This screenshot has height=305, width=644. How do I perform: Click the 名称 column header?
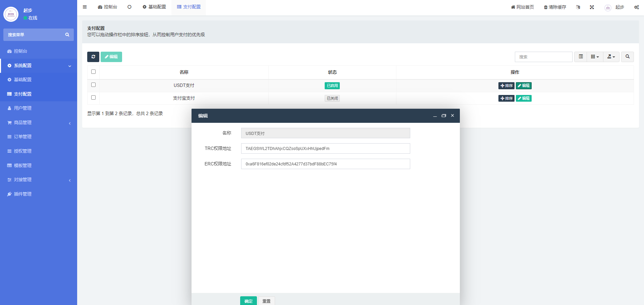point(184,72)
